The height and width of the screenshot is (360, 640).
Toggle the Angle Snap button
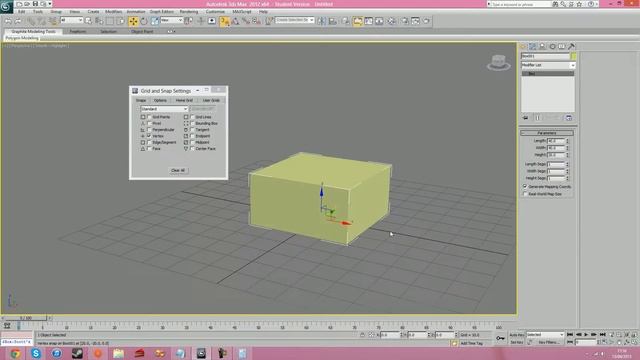click(236, 21)
